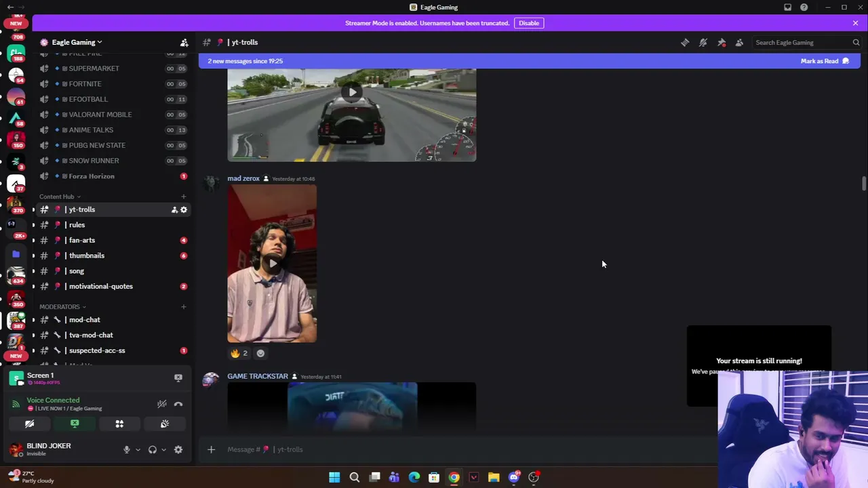The height and width of the screenshot is (488, 868).
Task: Open activities launcher button
Action: tap(119, 424)
